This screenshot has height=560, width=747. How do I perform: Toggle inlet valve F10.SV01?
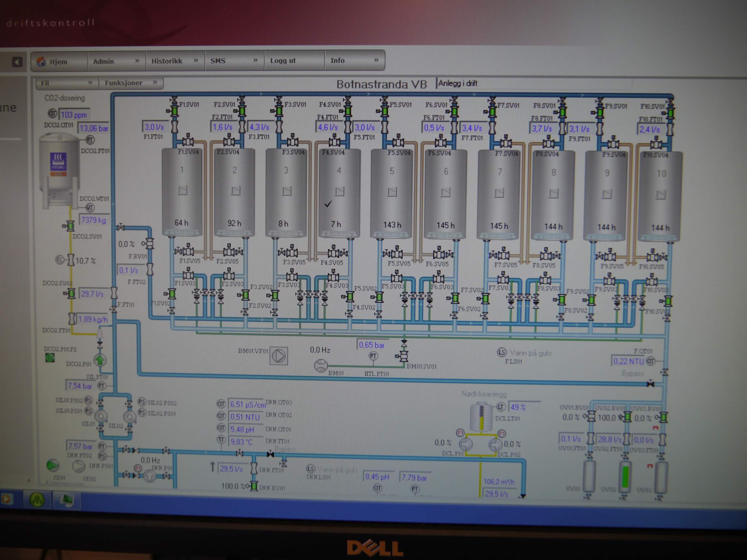(x=670, y=113)
